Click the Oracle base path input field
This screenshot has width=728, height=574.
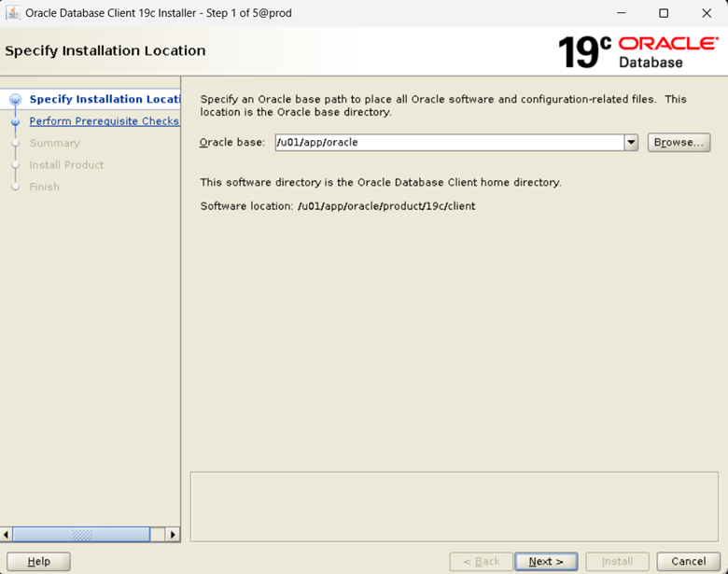coord(450,142)
